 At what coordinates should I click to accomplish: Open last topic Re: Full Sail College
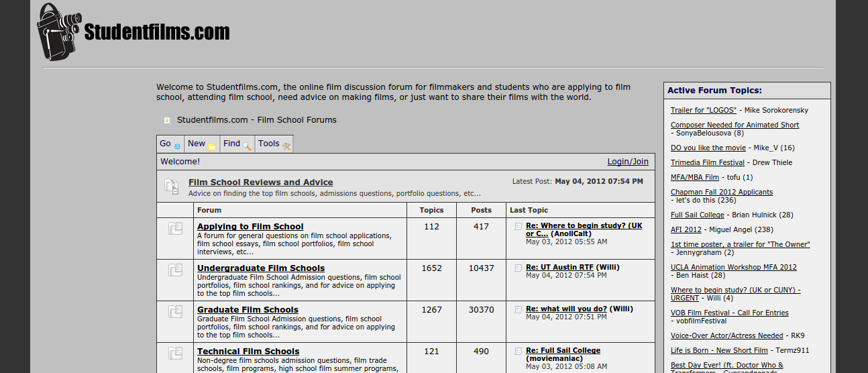pos(563,350)
